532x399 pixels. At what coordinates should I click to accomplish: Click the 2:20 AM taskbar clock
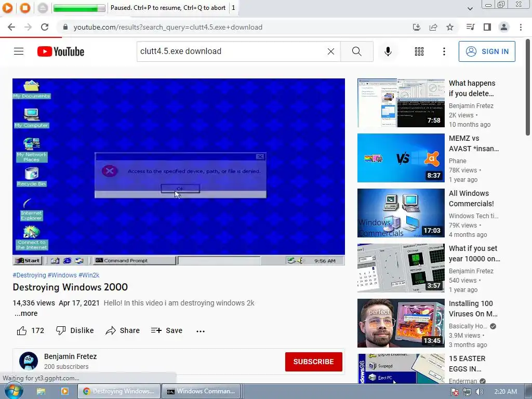click(506, 392)
